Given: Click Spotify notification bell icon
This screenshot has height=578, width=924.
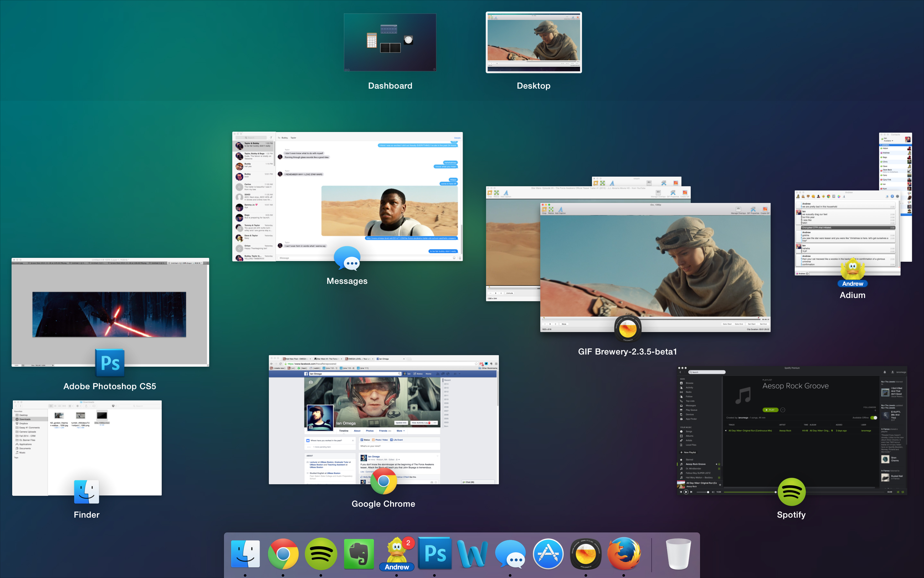Looking at the screenshot, I should coord(884,372).
